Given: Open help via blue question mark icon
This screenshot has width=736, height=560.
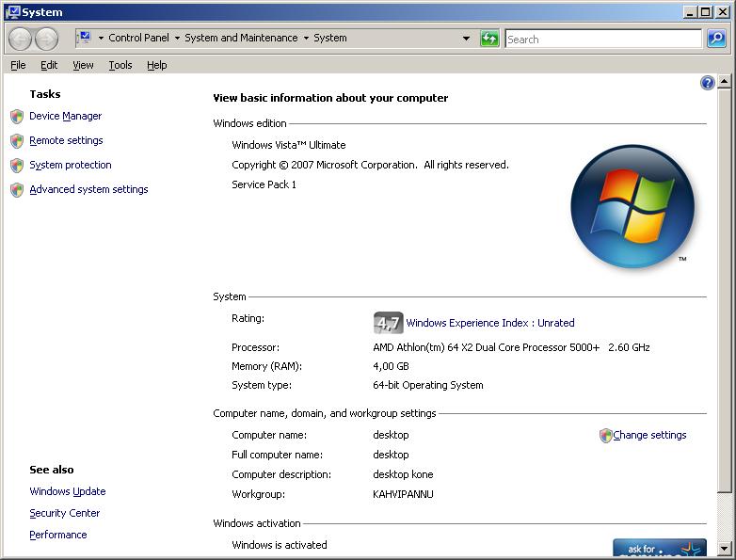Looking at the screenshot, I should (707, 83).
